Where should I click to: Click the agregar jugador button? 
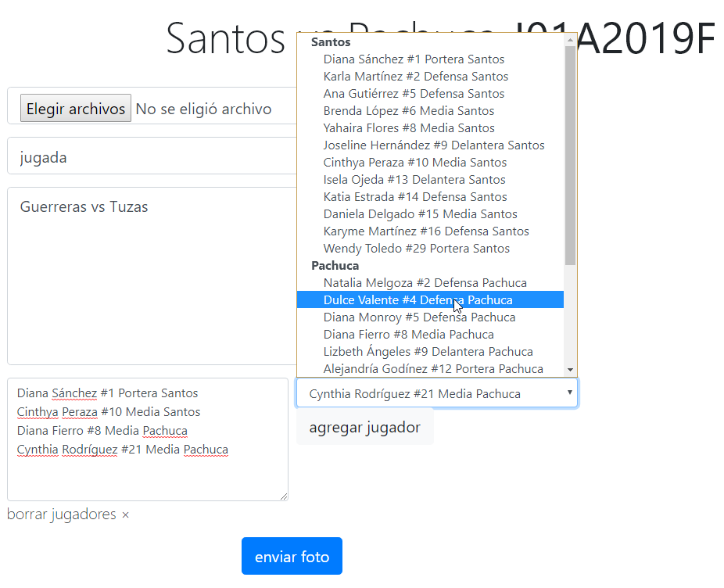[365, 428]
